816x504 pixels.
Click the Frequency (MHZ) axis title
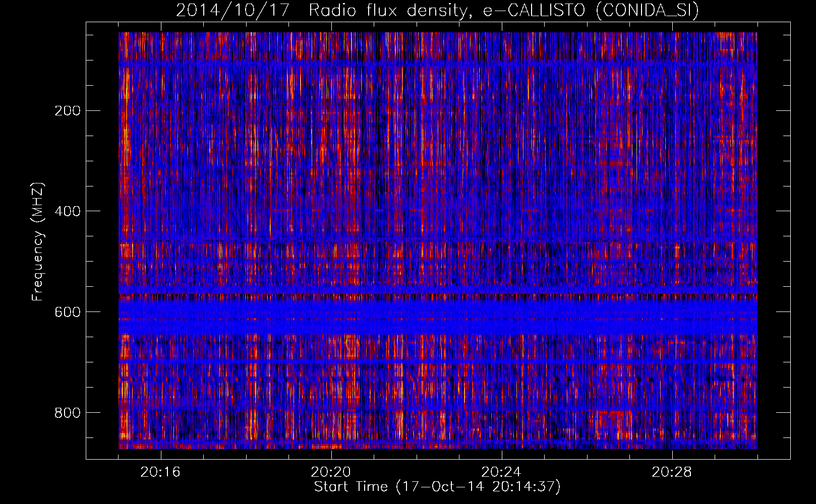pos(38,241)
